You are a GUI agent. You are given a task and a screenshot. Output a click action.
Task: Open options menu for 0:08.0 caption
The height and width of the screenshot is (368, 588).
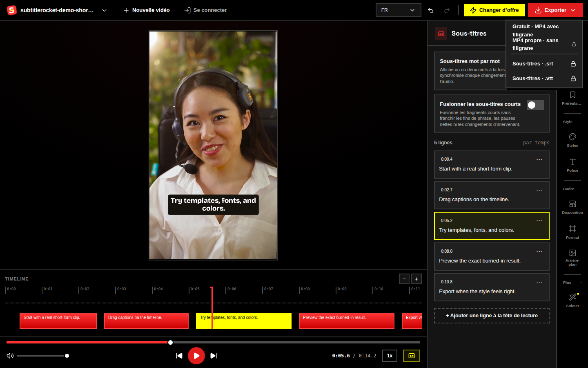point(539,251)
